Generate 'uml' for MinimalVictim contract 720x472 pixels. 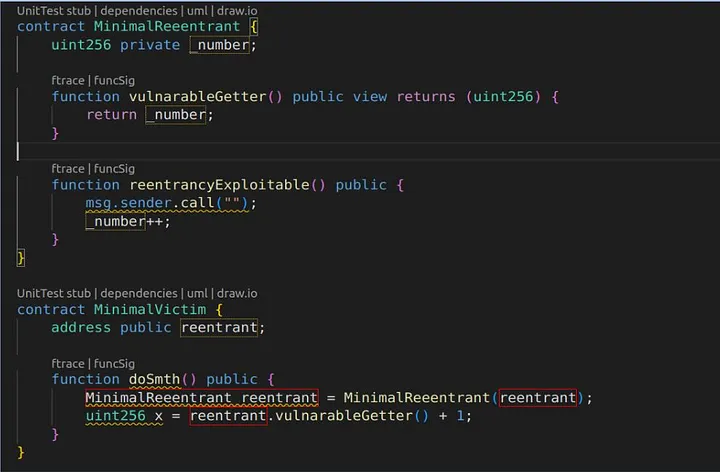197,293
